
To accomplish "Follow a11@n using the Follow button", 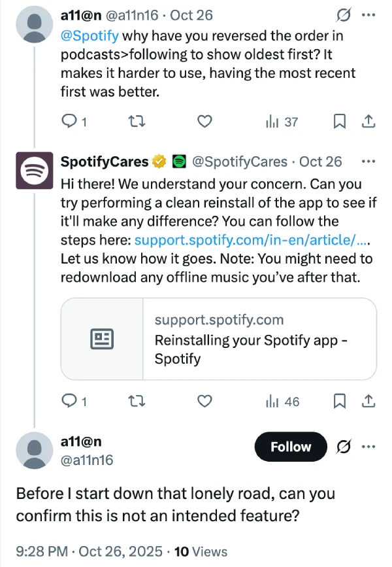I will [x=290, y=447].
